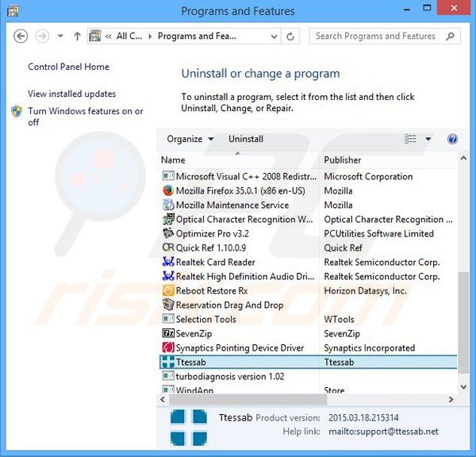This screenshot has width=476, height=457.
Task: Select the turbodiagnosis icon
Action: tap(168, 376)
